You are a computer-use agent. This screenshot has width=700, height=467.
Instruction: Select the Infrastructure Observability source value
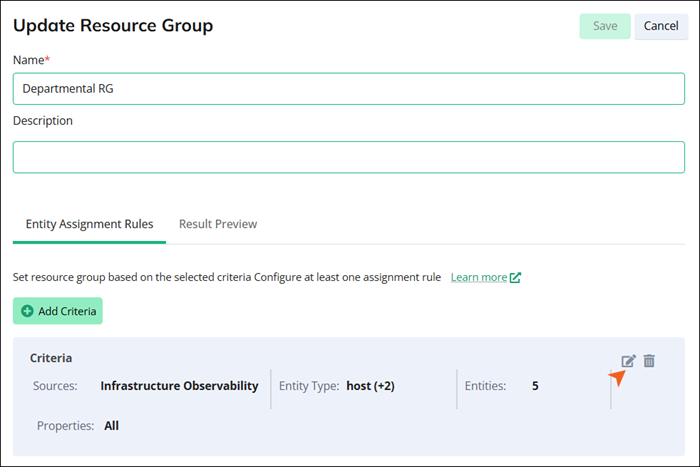click(179, 386)
